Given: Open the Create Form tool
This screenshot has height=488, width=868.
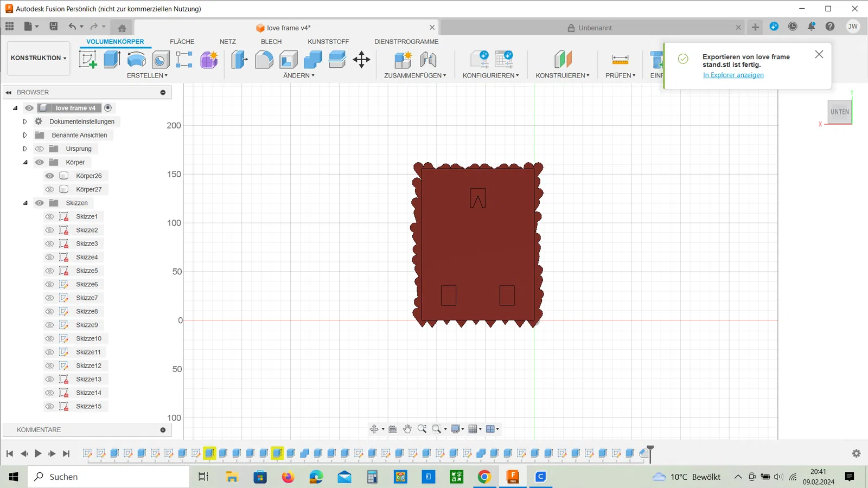Looking at the screenshot, I should [x=209, y=60].
